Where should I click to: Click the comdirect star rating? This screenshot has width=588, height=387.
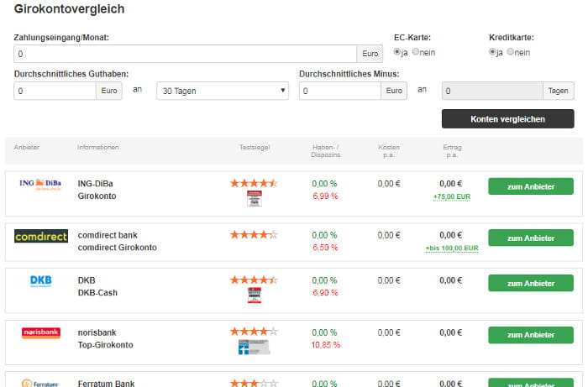tap(254, 235)
